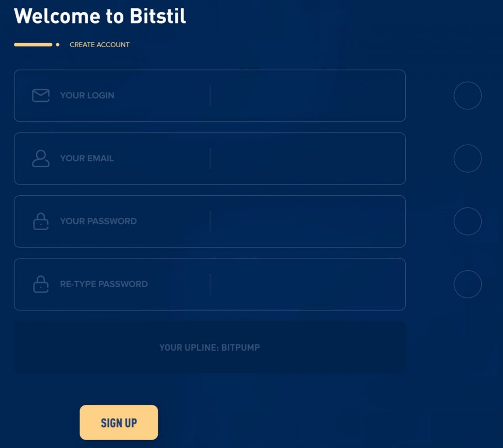
Task: Focus the Your Email input area
Action: click(210, 158)
